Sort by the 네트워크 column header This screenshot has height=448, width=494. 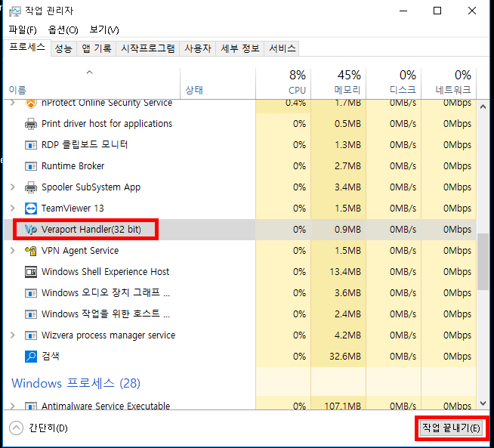click(449, 84)
